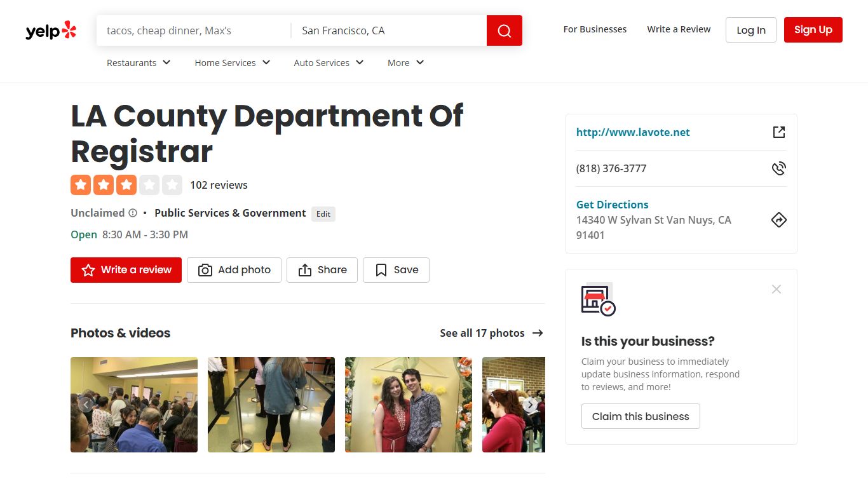This screenshot has width=868, height=488.
Task: Click the Yelp logo
Action: point(51,30)
